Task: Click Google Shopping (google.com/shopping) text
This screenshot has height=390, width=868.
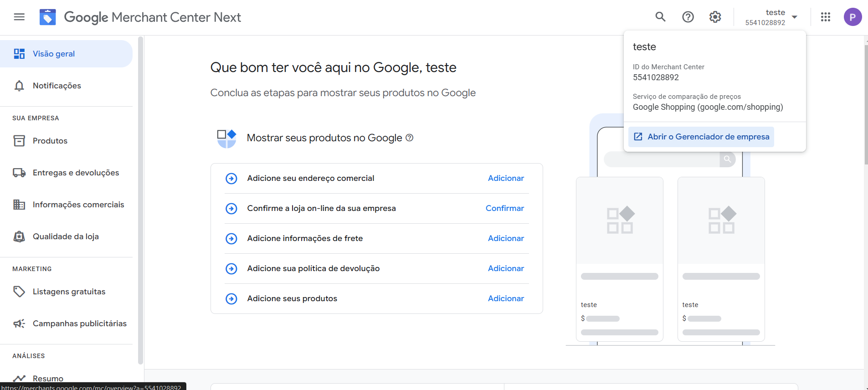Action: pos(708,107)
